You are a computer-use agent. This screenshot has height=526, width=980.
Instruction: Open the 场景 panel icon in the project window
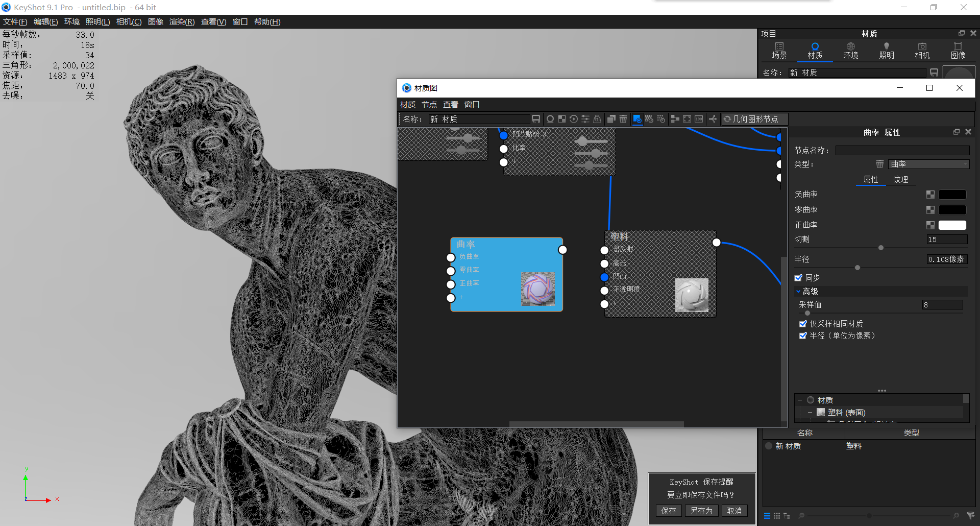[779, 51]
